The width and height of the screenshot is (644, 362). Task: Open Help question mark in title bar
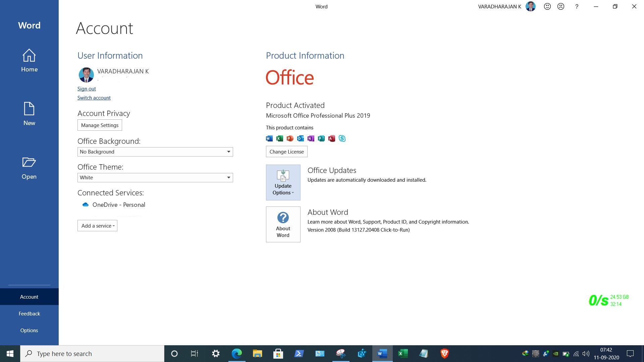(x=577, y=6)
